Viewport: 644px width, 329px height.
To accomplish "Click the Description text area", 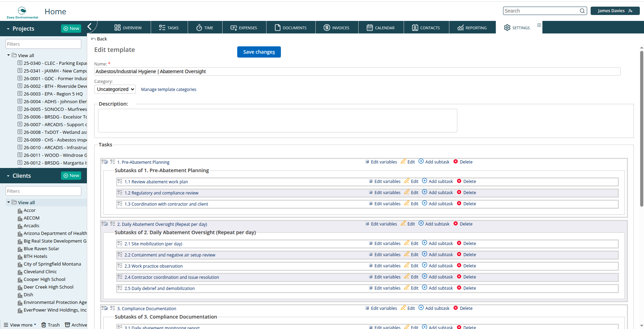I will [x=277, y=121].
